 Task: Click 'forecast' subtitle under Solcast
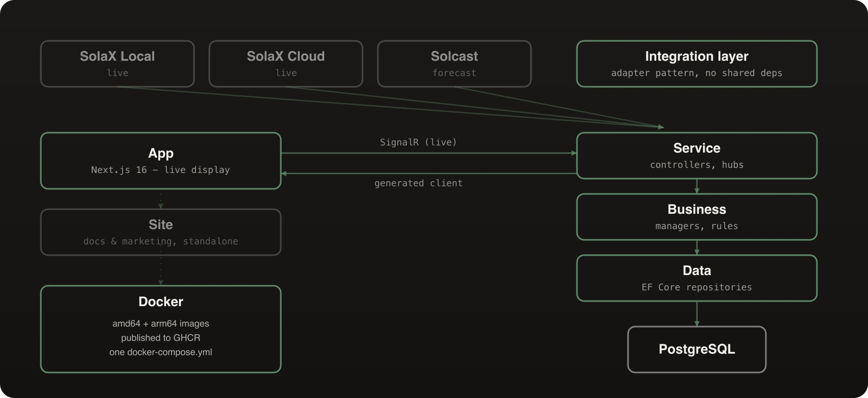(x=454, y=73)
